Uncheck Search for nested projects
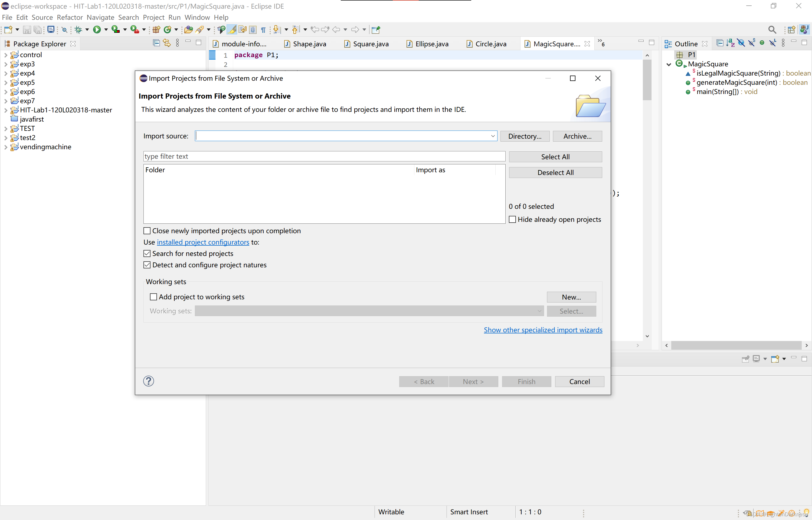Screen dimensions: 812x520 click(147, 253)
